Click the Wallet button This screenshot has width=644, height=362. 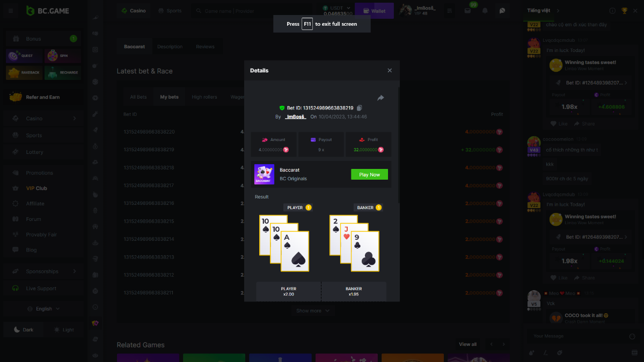[374, 11]
